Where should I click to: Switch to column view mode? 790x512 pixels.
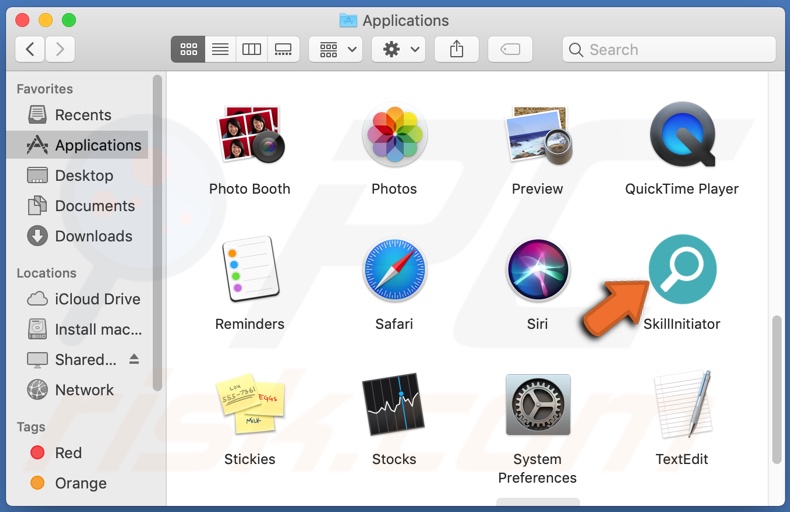[x=251, y=49]
